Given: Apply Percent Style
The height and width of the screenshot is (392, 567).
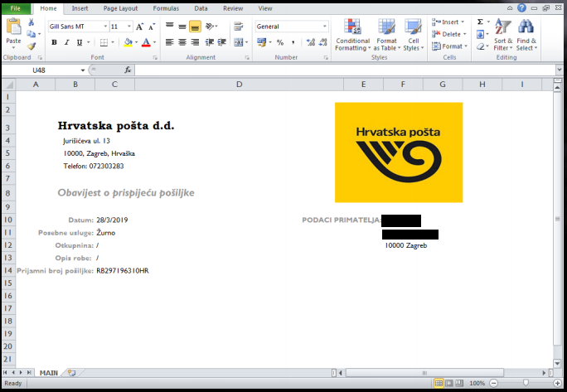Looking at the screenshot, I should [x=280, y=42].
